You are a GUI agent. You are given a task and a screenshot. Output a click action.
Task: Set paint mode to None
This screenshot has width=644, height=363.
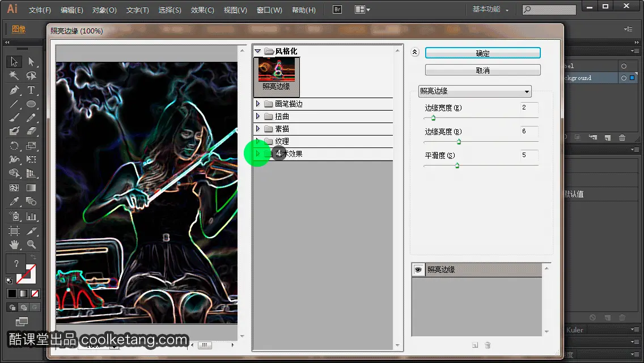click(x=35, y=294)
